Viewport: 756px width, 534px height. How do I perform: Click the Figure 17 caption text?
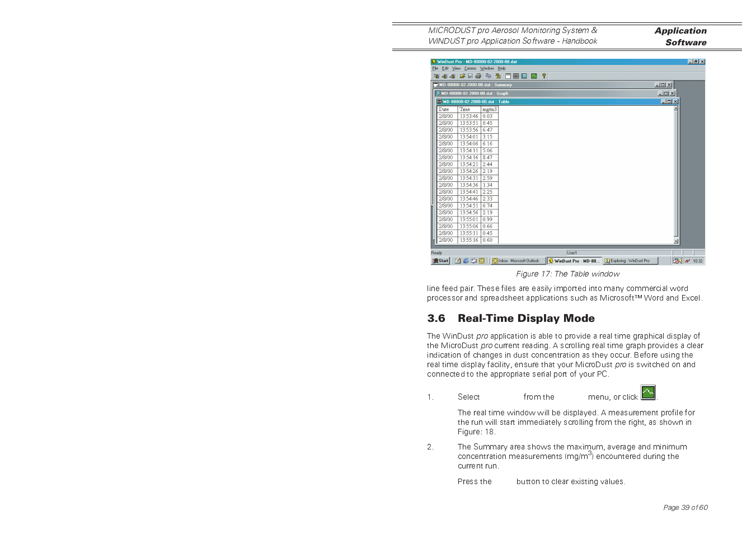click(567, 274)
